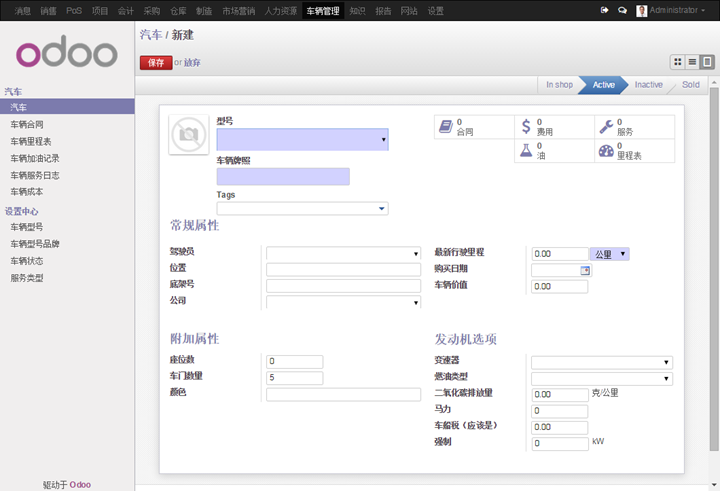Viewport: 720px width, 491px height.
Task: Click the 车辆牌照 license plate field
Action: point(283,177)
